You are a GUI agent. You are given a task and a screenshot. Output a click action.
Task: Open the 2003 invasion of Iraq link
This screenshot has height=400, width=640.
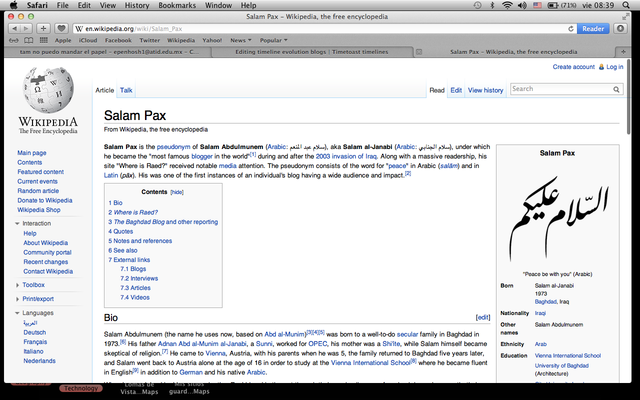click(346, 156)
